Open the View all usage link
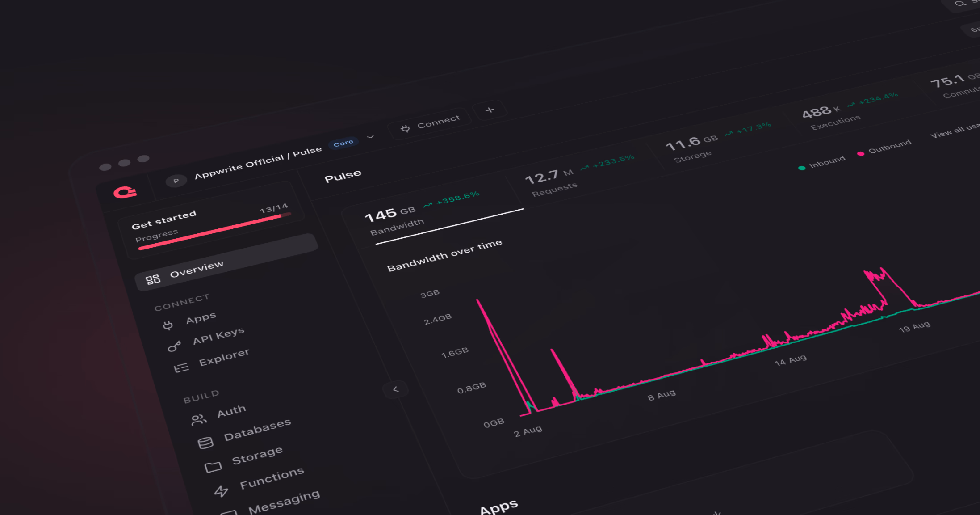 955,131
